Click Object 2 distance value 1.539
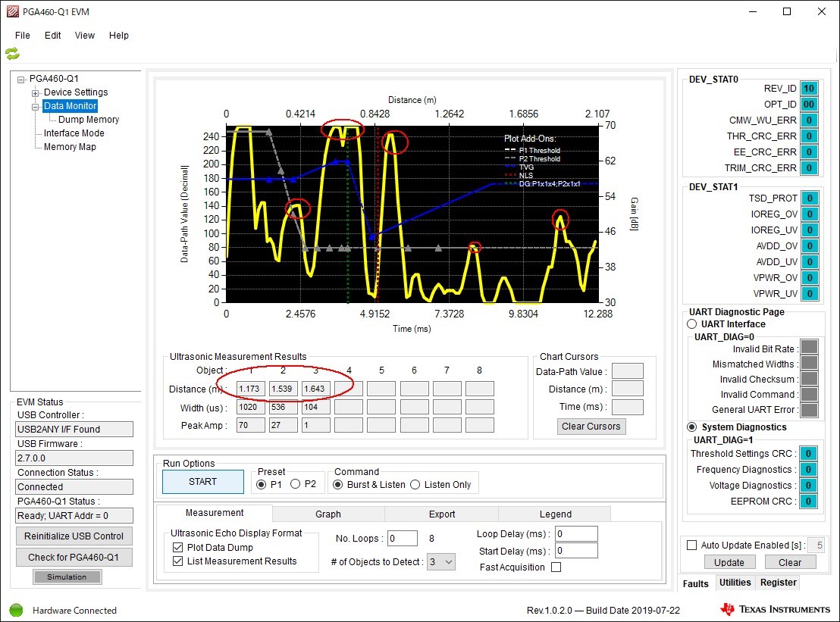Image resolution: width=840 pixels, height=622 pixels. 283,389
